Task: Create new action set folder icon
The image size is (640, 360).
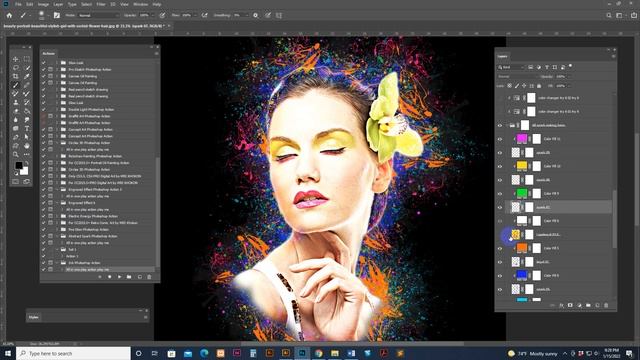Action: [129, 277]
